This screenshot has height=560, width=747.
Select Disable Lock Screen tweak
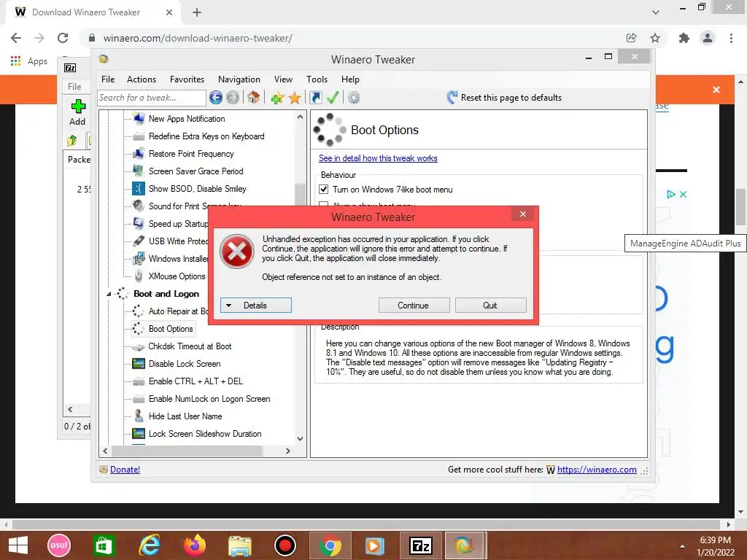[x=185, y=364]
